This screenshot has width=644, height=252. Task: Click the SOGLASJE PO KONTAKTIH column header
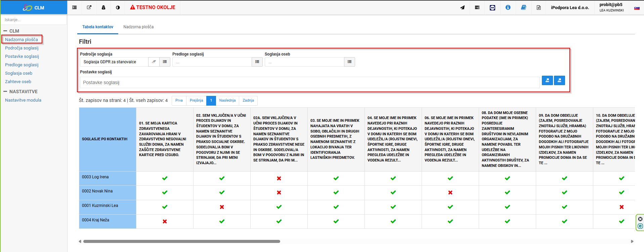coord(108,139)
